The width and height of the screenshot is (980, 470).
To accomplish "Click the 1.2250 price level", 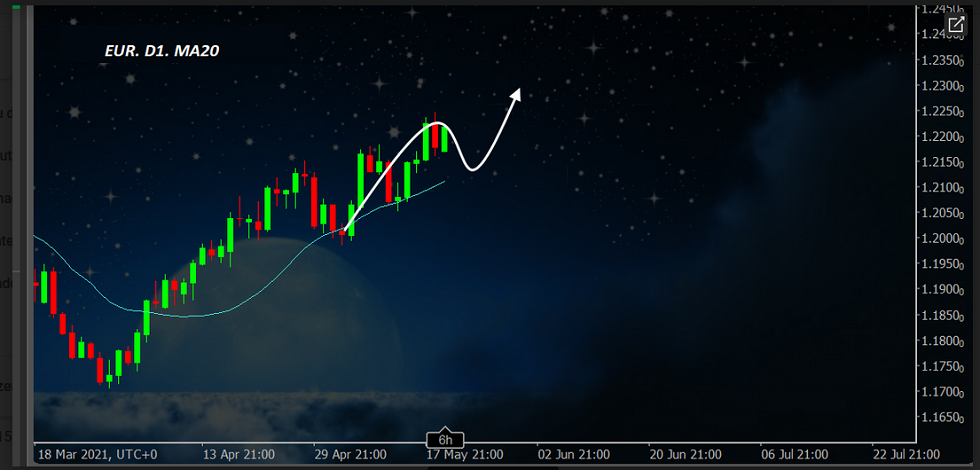I will (x=940, y=111).
